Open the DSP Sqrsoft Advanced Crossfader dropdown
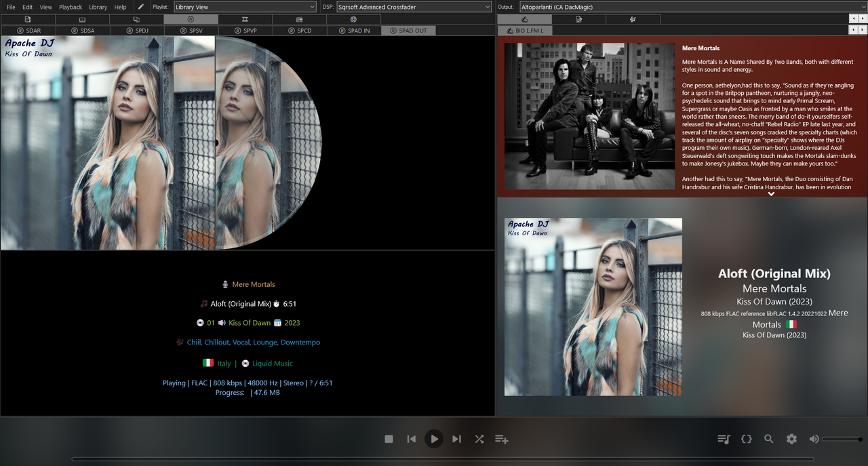The image size is (868, 466). [414, 7]
